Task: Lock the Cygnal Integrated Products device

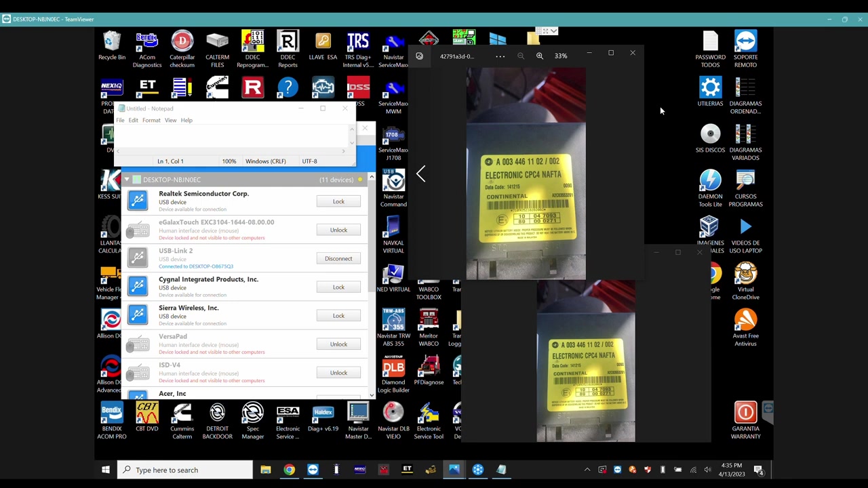Action: click(338, 287)
